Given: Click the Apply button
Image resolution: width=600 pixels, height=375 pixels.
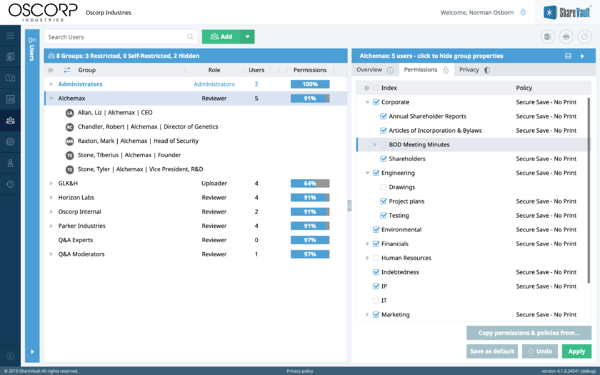Looking at the screenshot, I should click(x=576, y=351).
